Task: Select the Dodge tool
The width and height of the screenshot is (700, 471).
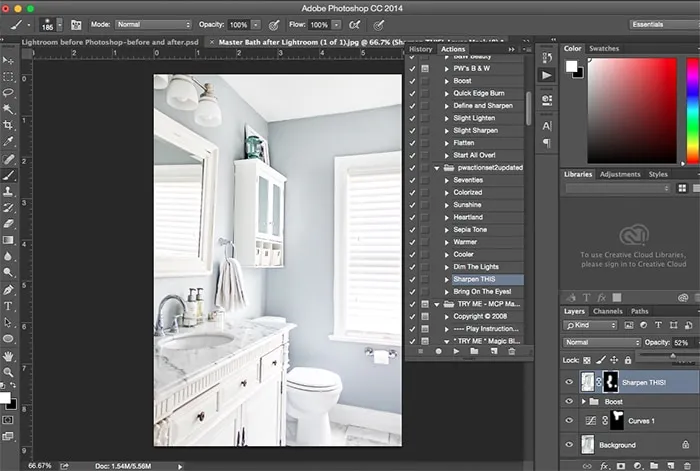Action: tap(8, 272)
